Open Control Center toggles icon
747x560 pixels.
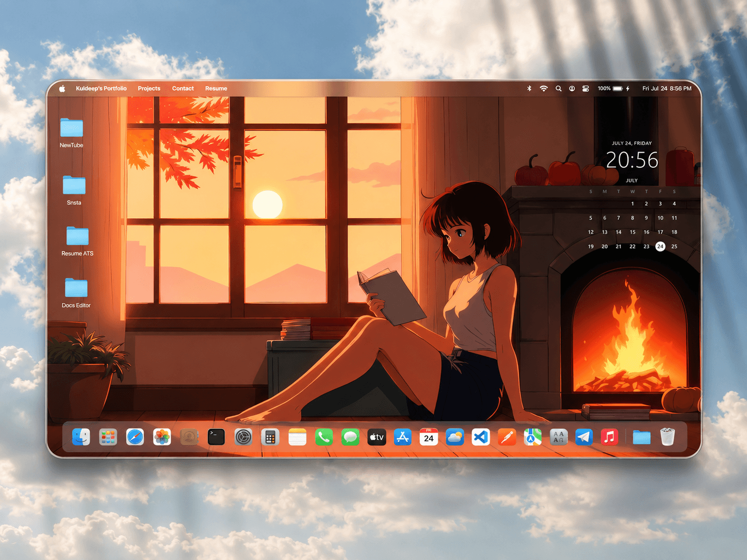click(x=586, y=89)
